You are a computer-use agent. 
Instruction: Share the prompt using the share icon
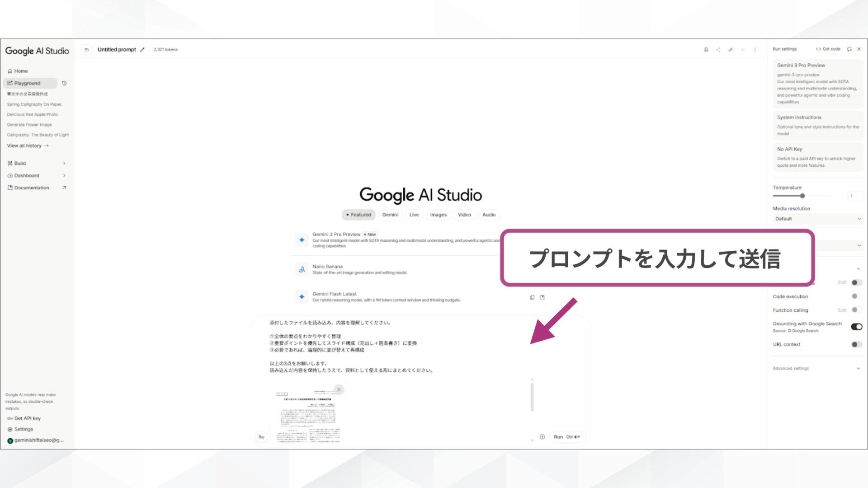pos(718,50)
